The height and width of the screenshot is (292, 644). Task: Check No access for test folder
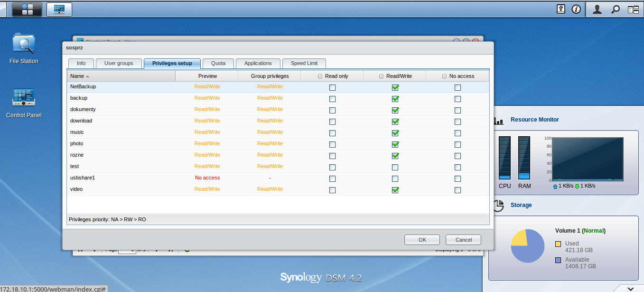pyautogui.click(x=457, y=167)
